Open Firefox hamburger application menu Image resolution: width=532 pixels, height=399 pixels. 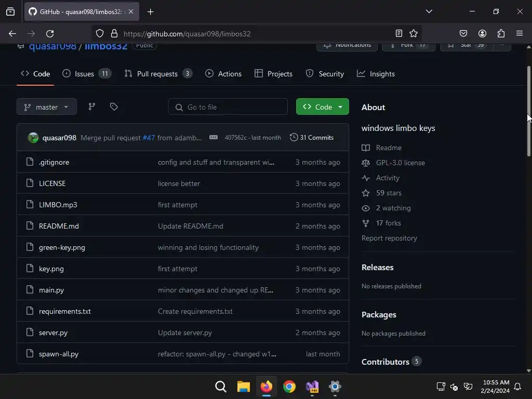click(520, 33)
